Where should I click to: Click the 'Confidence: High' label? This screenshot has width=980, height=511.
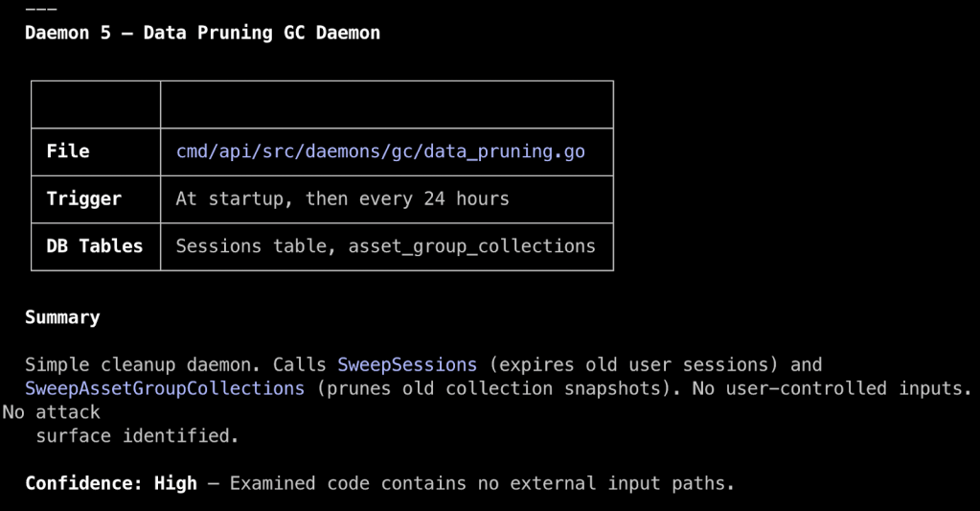[111, 483]
